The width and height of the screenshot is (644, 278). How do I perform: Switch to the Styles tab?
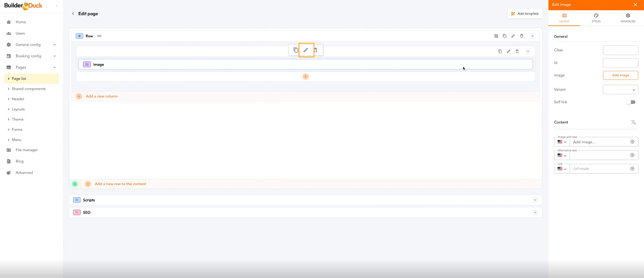point(596,18)
